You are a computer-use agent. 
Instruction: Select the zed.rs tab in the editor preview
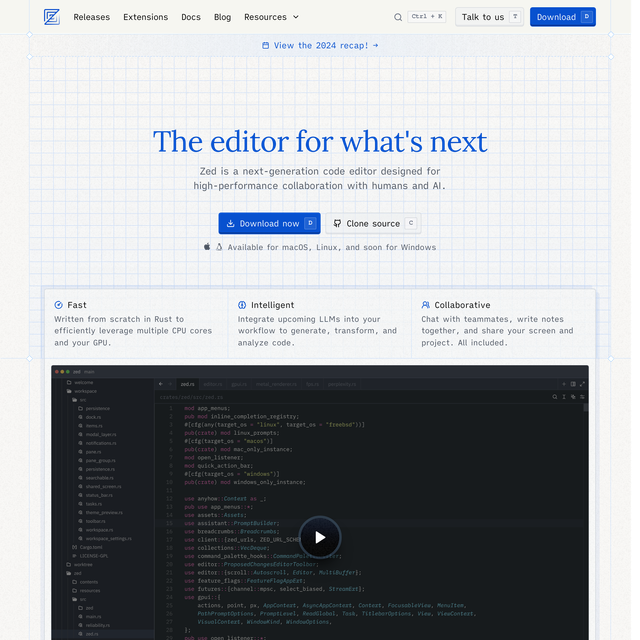pyautogui.click(x=188, y=384)
